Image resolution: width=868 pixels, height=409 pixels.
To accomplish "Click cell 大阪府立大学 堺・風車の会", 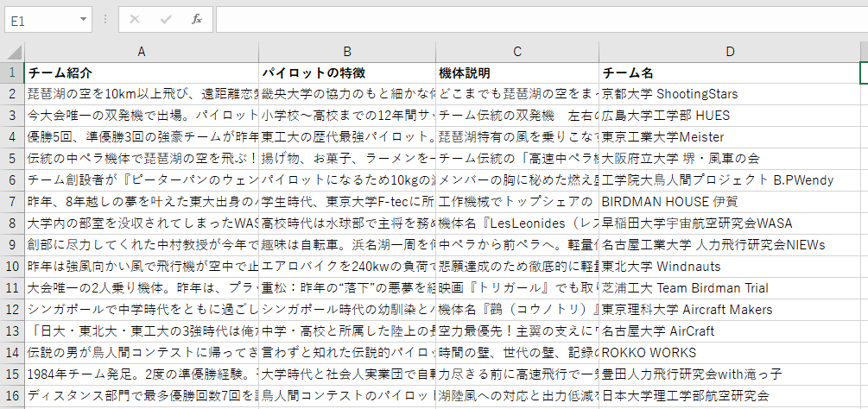I will 730,159.
